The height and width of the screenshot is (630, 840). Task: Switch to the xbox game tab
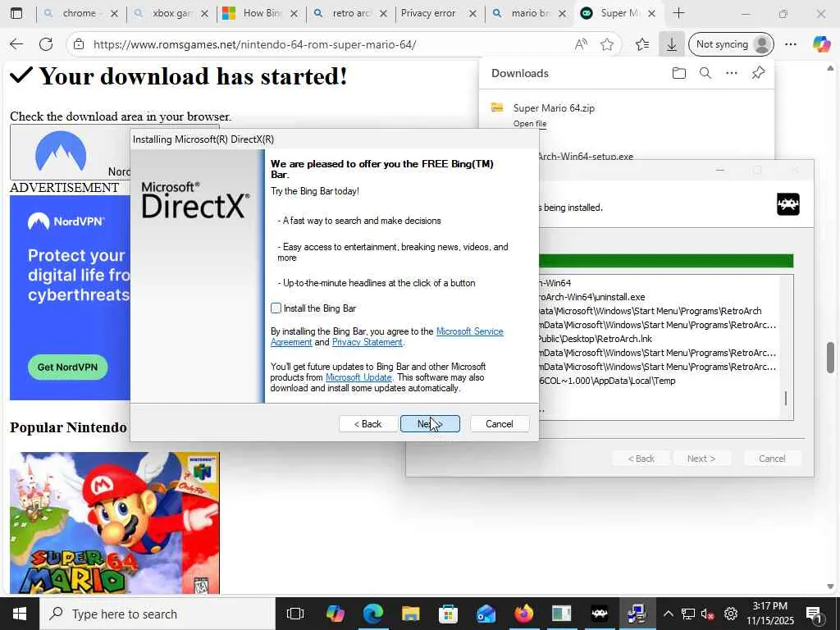pos(170,13)
